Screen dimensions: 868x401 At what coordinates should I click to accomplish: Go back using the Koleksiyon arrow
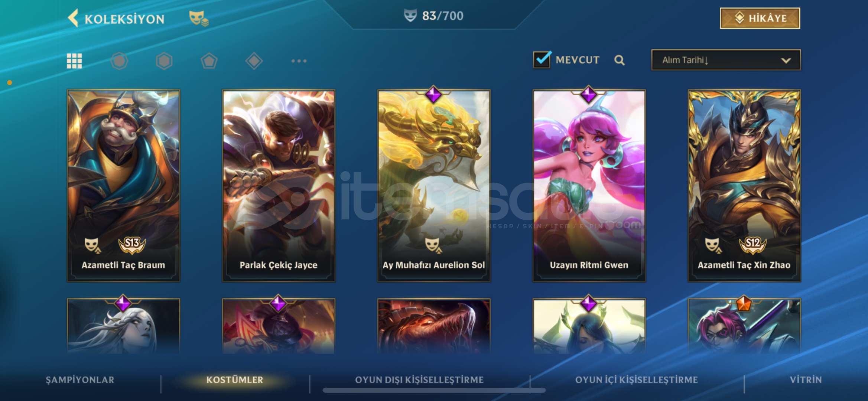pos(73,18)
